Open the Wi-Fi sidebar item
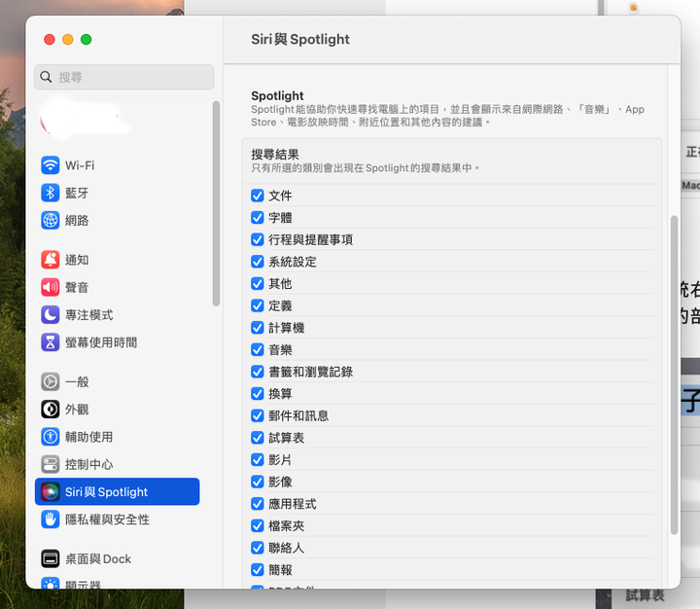 pos(118,165)
